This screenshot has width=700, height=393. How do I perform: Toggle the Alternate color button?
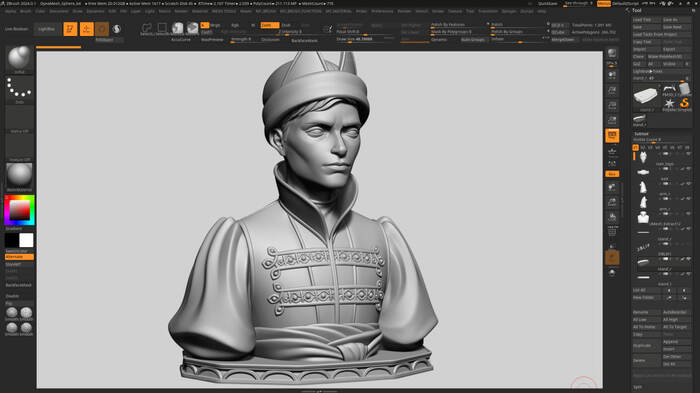tap(19, 257)
